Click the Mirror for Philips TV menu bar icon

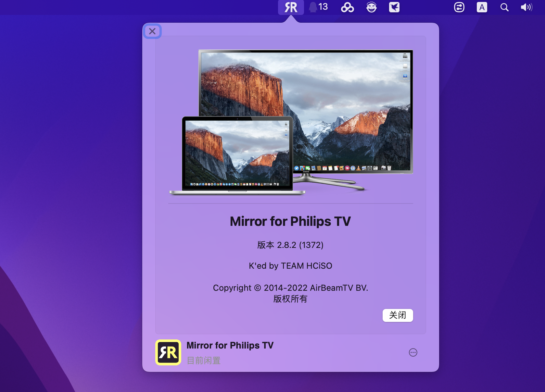(291, 7)
